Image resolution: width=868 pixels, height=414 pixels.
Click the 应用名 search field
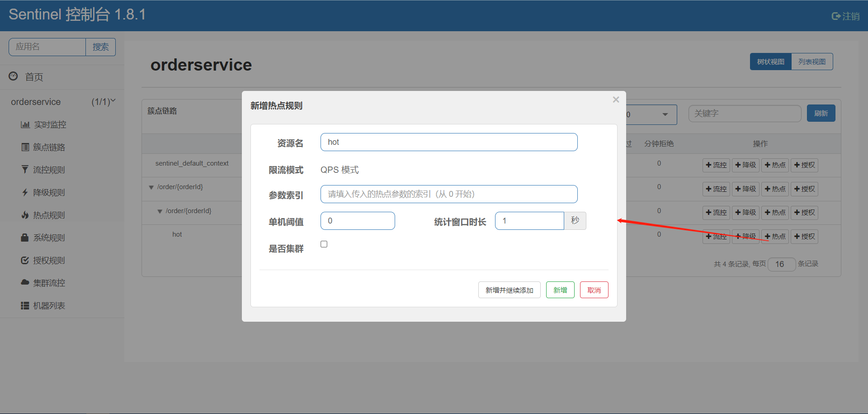[47, 47]
